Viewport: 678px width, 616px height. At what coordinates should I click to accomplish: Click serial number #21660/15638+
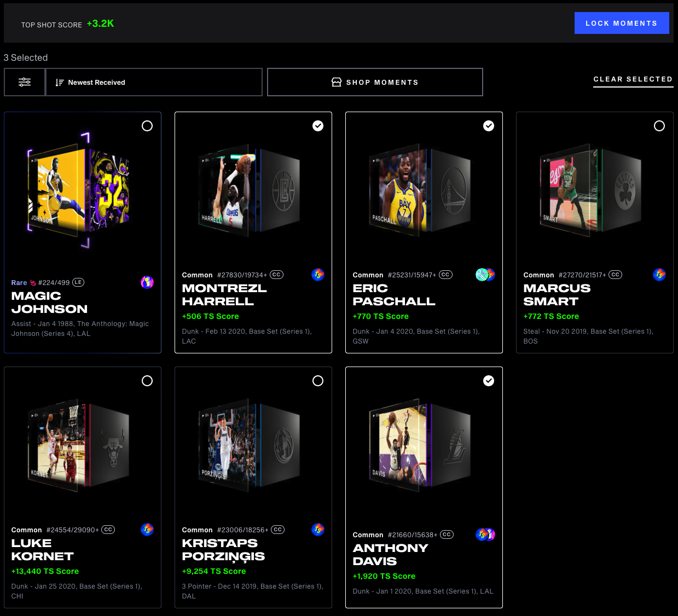coord(413,535)
